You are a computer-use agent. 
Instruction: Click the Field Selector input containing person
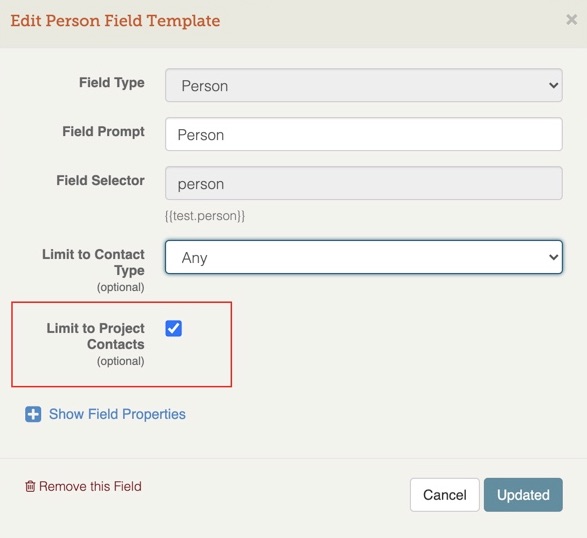pos(364,183)
